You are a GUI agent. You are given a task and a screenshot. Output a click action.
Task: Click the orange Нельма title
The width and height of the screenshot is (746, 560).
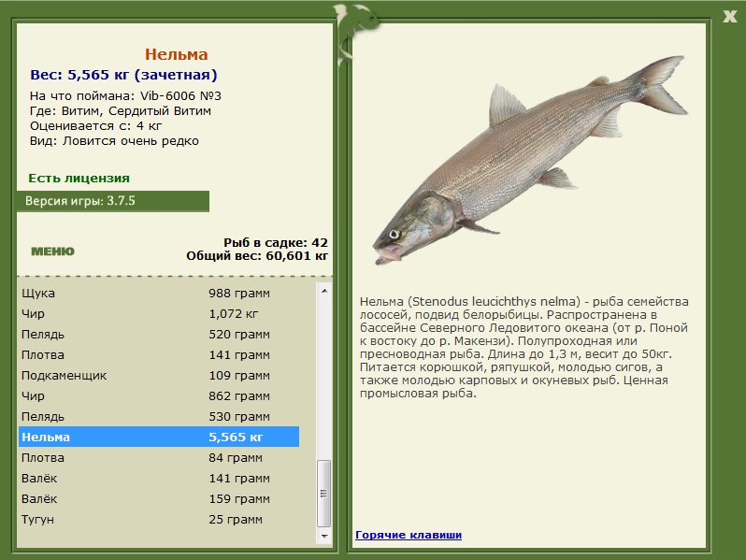tap(177, 54)
